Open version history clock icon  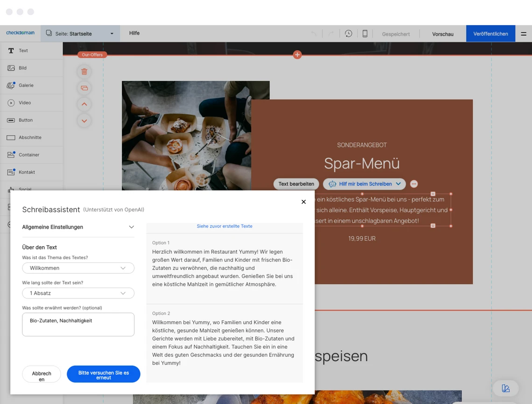349,34
